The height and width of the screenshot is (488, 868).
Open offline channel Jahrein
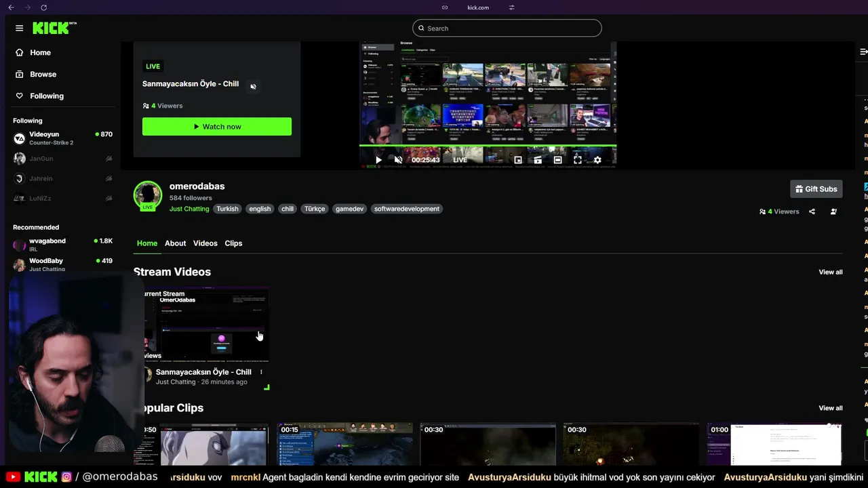(62, 178)
